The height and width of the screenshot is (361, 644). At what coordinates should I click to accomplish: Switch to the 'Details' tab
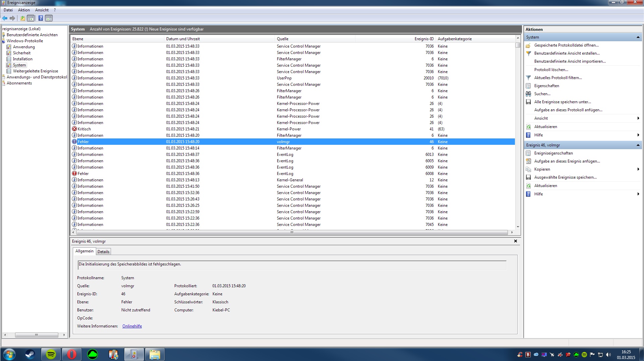coord(103,252)
